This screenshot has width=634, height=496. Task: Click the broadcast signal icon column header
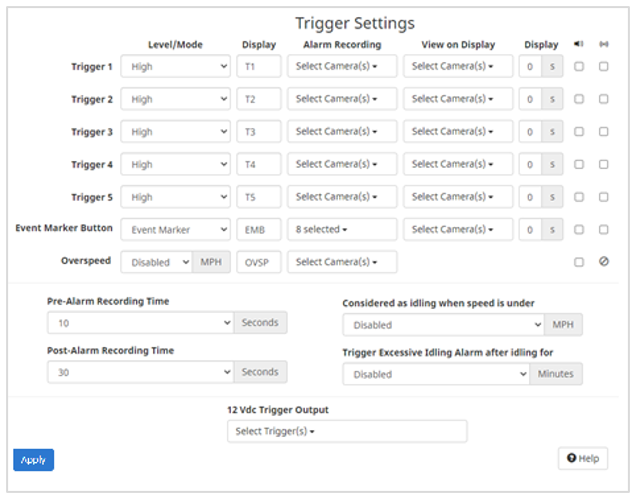(603, 44)
